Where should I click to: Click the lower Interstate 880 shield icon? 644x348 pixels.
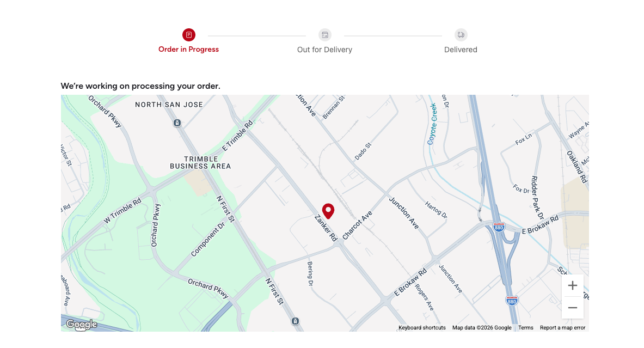coord(511,301)
